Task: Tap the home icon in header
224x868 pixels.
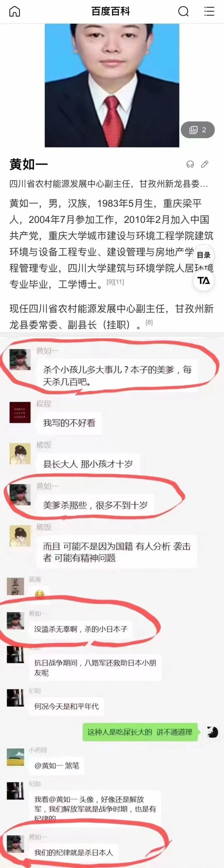Action: tap(15, 11)
